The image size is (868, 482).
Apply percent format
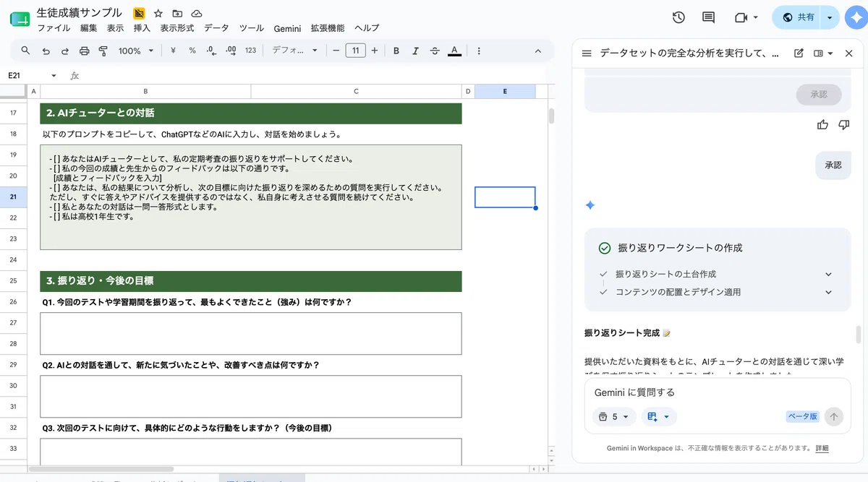pyautogui.click(x=192, y=51)
